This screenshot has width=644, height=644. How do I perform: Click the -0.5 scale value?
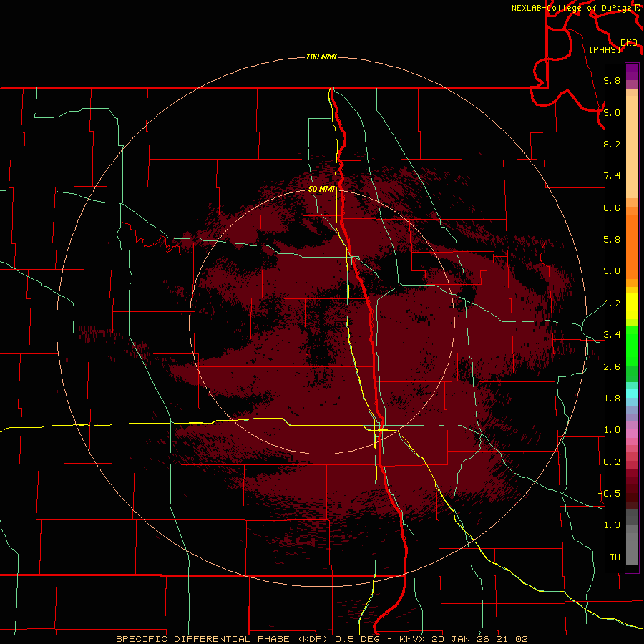[x=609, y=494]
